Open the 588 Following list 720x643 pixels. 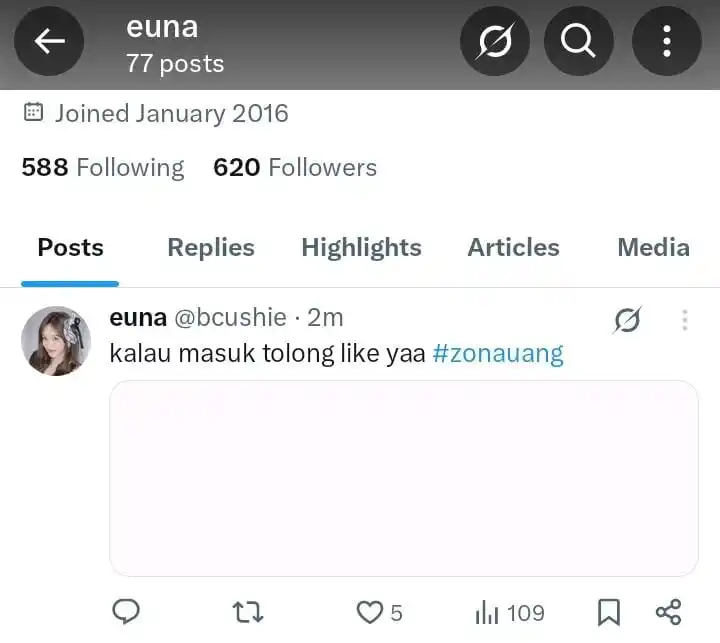[x=103, y=167]
